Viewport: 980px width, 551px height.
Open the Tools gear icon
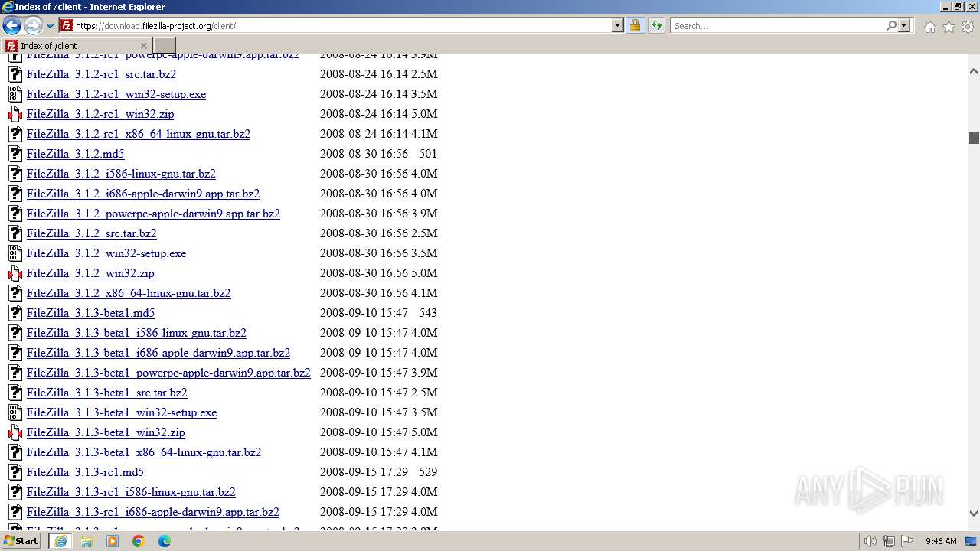pyautogui.click(x=968, y=27)
